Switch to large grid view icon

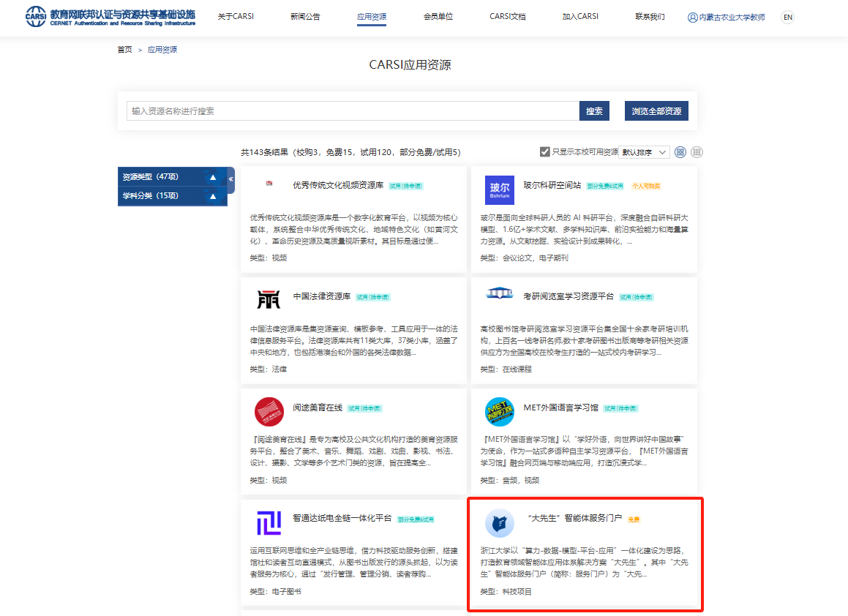coord(680,152)
